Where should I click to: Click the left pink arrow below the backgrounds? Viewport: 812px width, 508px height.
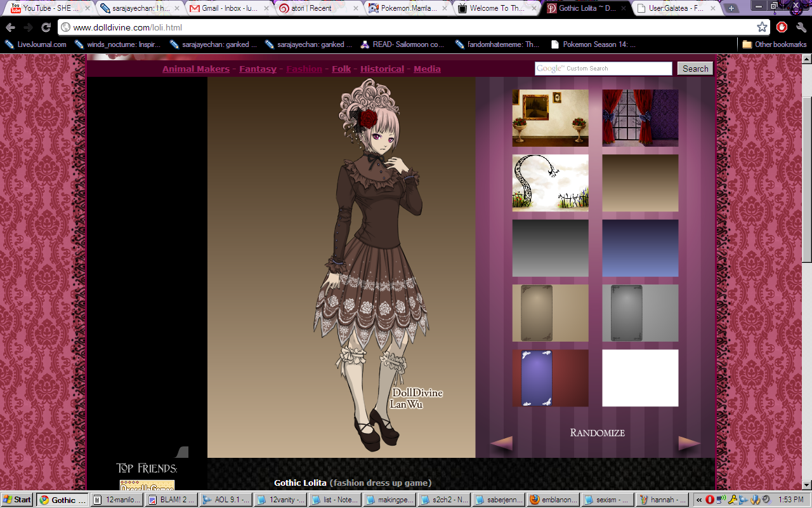(x=501, y=443)
